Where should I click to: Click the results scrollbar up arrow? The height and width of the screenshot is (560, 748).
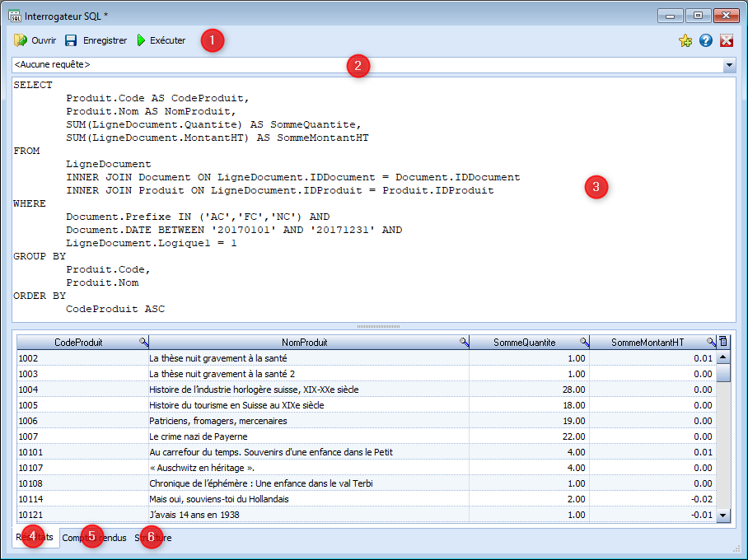coord(723,357)
